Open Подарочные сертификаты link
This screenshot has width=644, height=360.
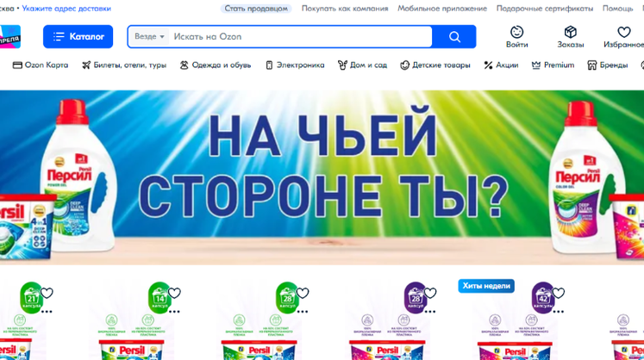(545, 9)
